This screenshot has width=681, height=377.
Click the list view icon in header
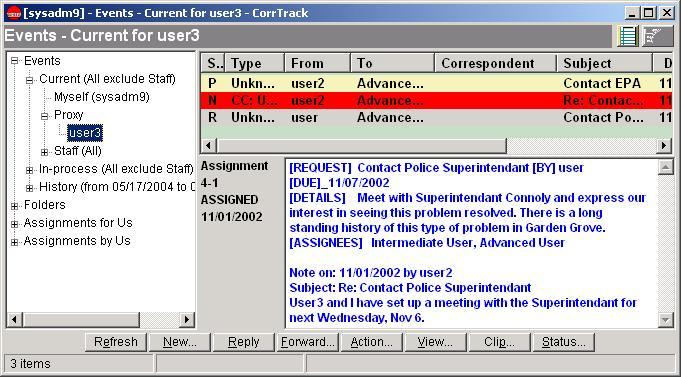click(x=628, y=36)
